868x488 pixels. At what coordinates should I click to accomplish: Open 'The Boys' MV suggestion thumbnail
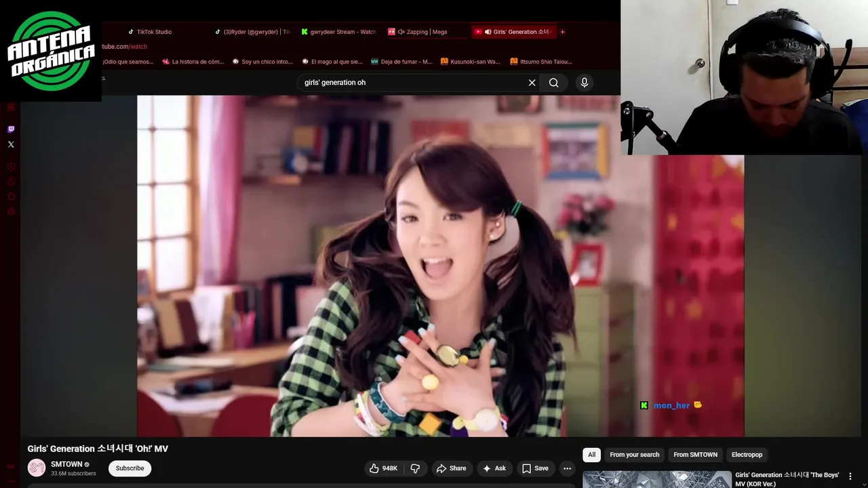pyautogui.click(x=657, y=479)
